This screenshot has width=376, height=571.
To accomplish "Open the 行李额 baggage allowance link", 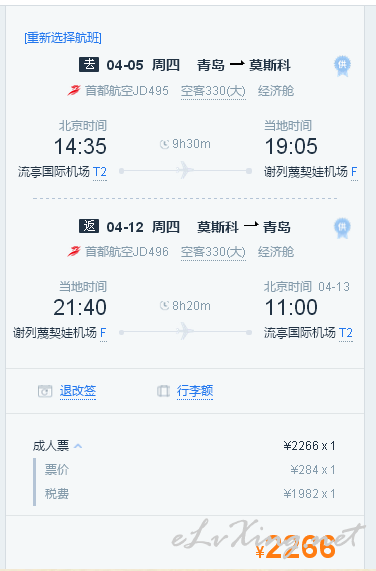I will tap(195, 391).
